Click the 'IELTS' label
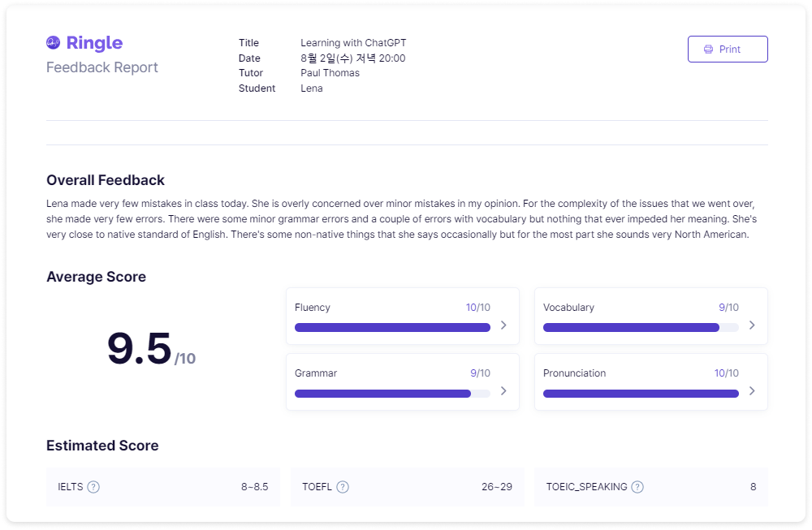The height and width of the screenshot is (530, 812). (x=71, y=487)
